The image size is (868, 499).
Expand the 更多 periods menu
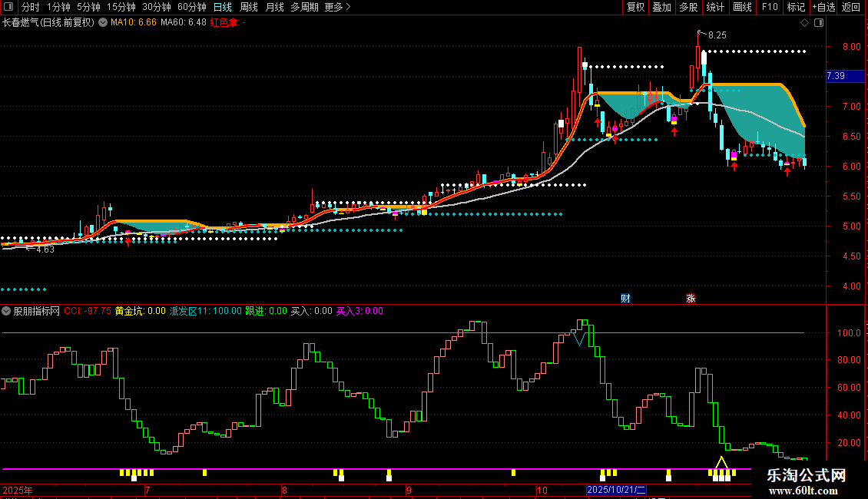pyautogui.click(x=337, y=7)
